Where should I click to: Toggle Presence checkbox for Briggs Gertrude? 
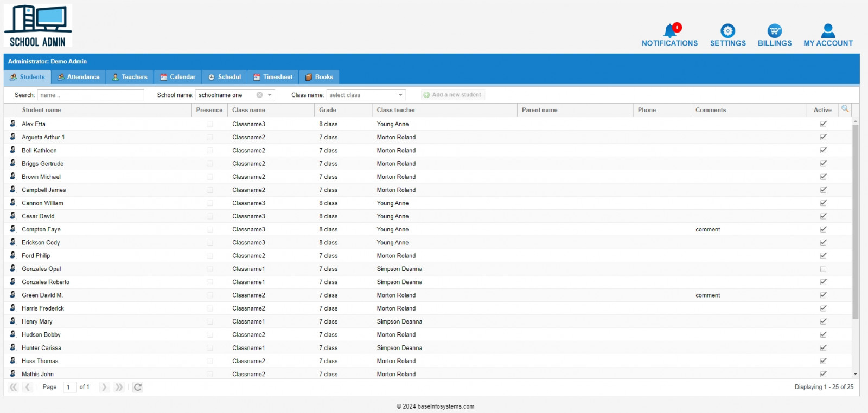click(209, 164)
